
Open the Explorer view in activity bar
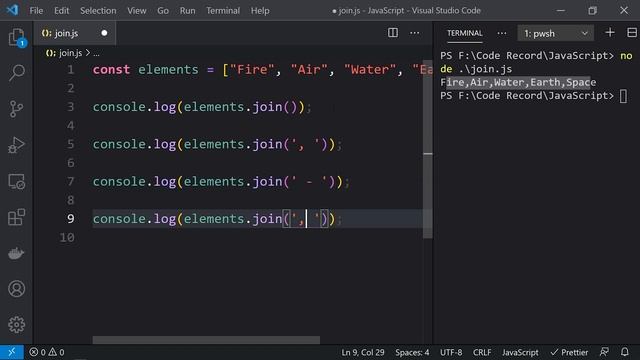17,38
